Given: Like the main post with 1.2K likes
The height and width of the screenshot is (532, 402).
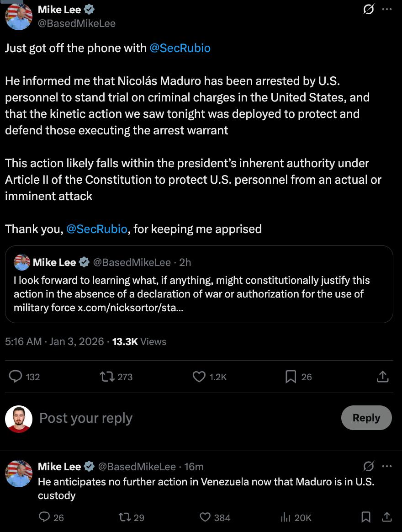Looking at the screenshot, I should click(199, 377).
